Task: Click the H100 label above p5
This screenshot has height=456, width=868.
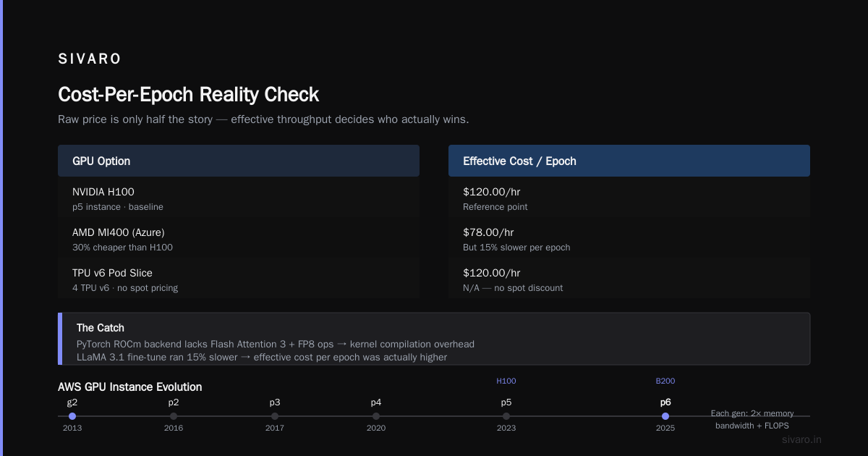Action: click(x=506, y=381)
